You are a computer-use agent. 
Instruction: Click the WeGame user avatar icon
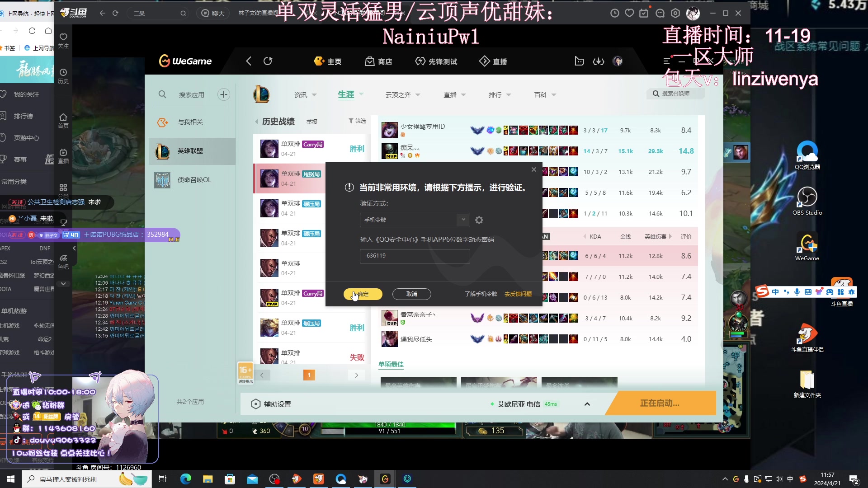tap(618, 61)
